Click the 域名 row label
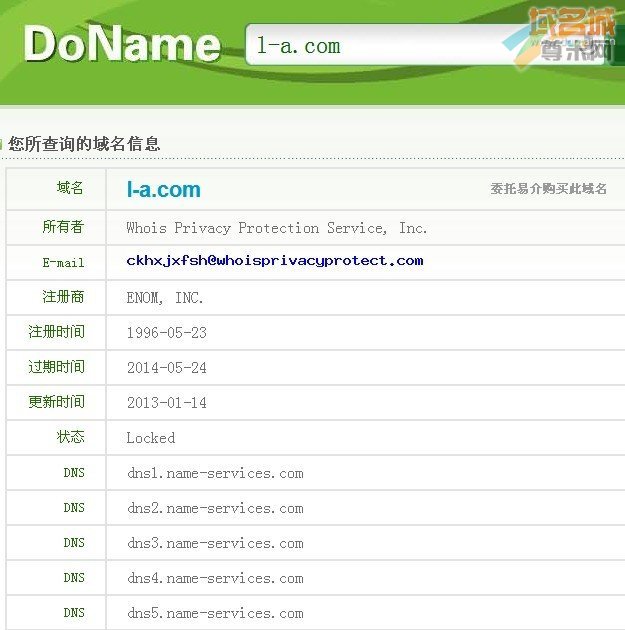 (x=70, y=188)
